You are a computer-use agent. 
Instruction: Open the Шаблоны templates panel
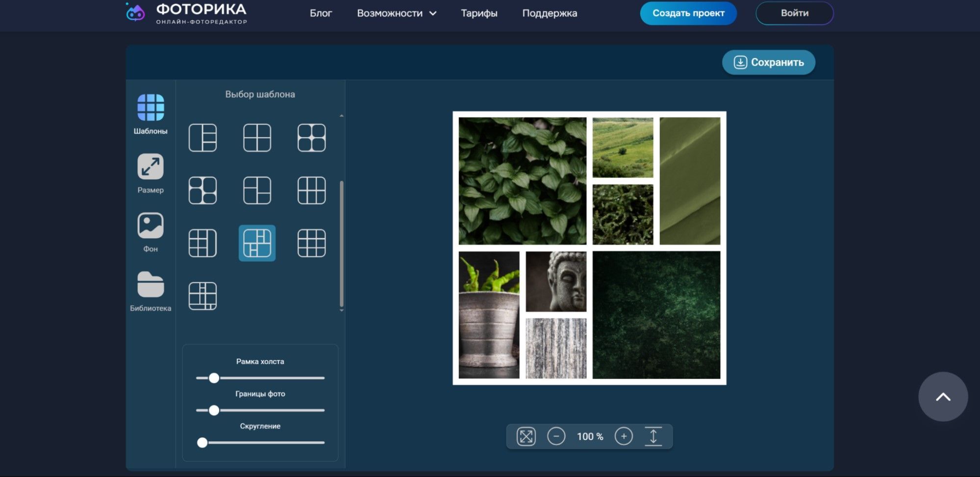[151, 114]
